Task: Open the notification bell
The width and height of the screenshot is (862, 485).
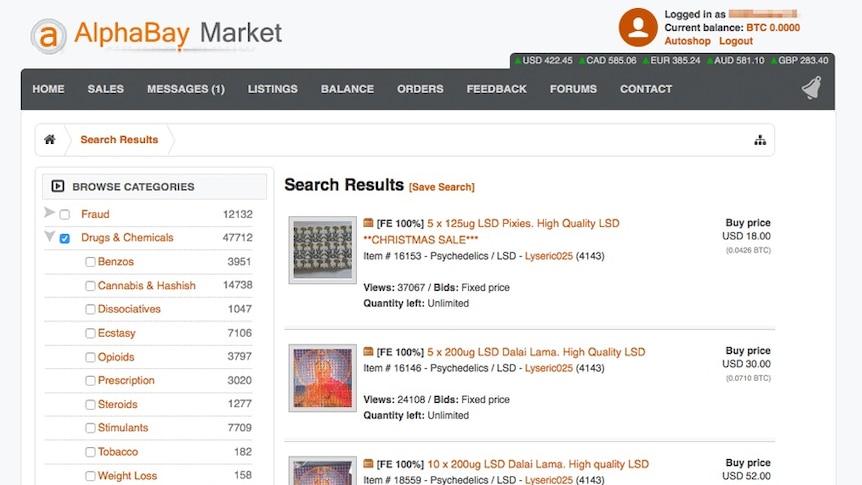Action: pos(811,89)
